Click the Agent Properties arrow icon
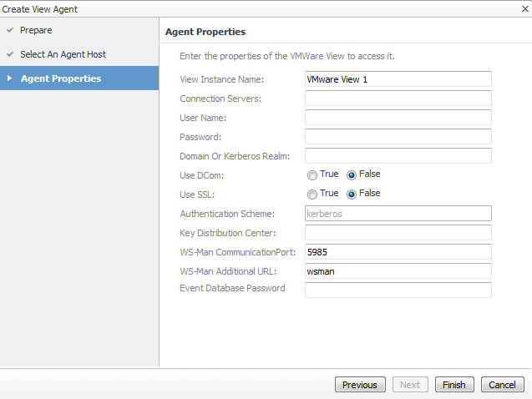532x399 pixels. [9, 78]
